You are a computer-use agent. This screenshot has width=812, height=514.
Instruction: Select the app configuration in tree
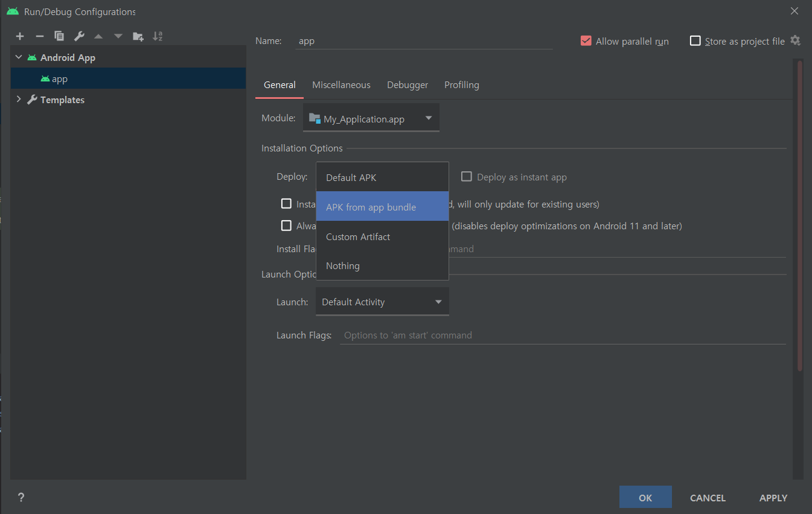tap(128, 78)
